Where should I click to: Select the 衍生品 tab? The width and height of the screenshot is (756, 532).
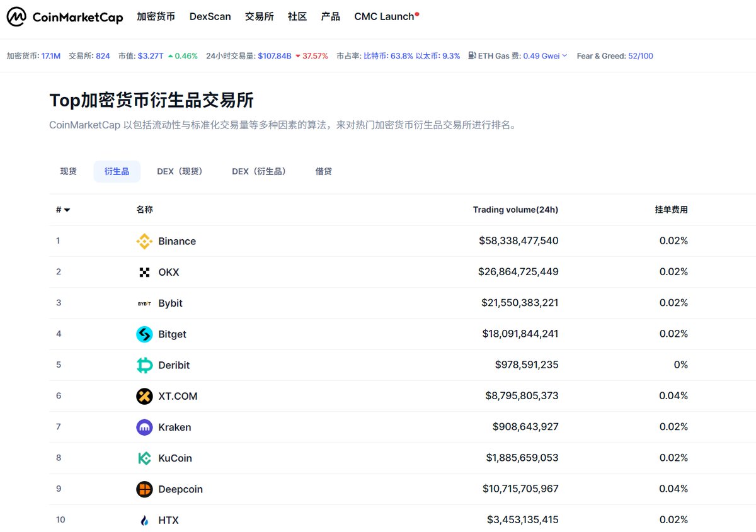coord(117,171)
